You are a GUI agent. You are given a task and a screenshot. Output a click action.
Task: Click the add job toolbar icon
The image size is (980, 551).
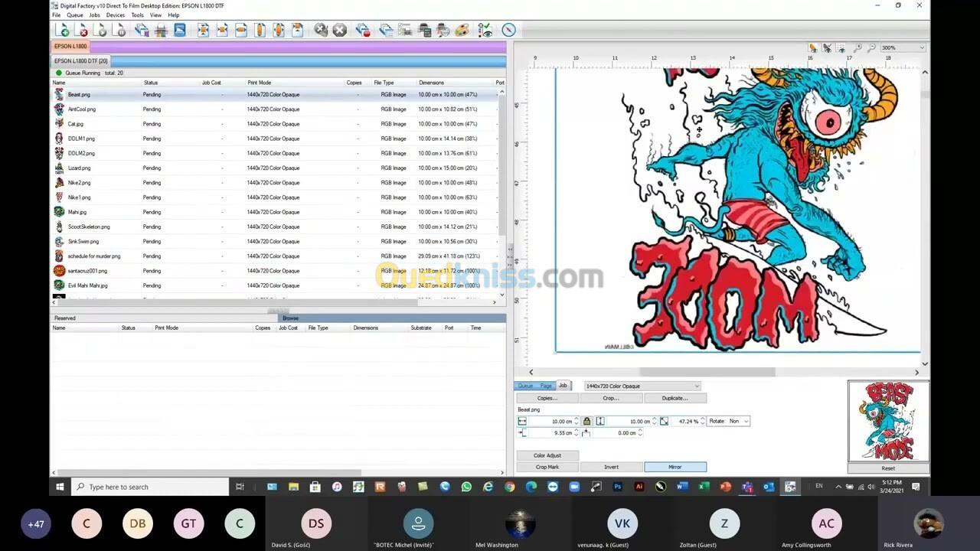63,30
